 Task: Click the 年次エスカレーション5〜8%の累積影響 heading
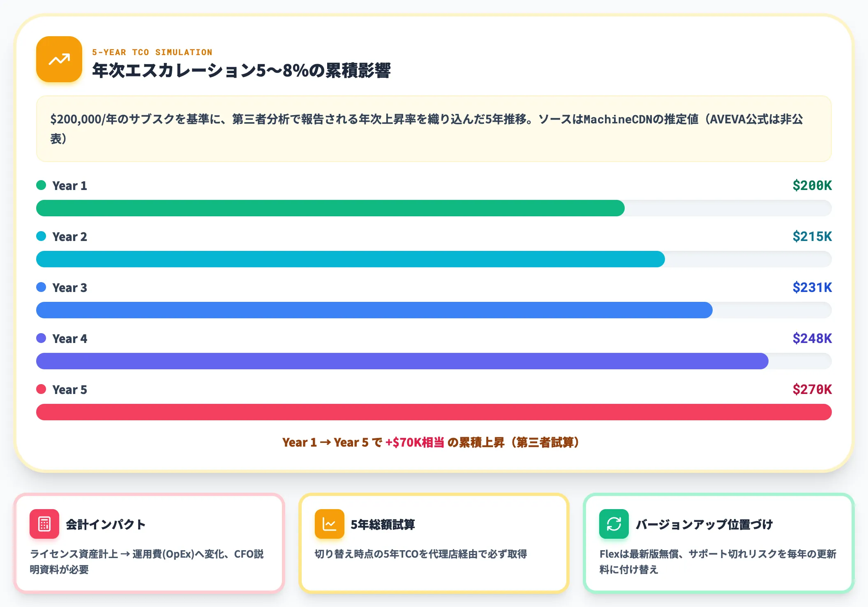click(x=241, y=70)
